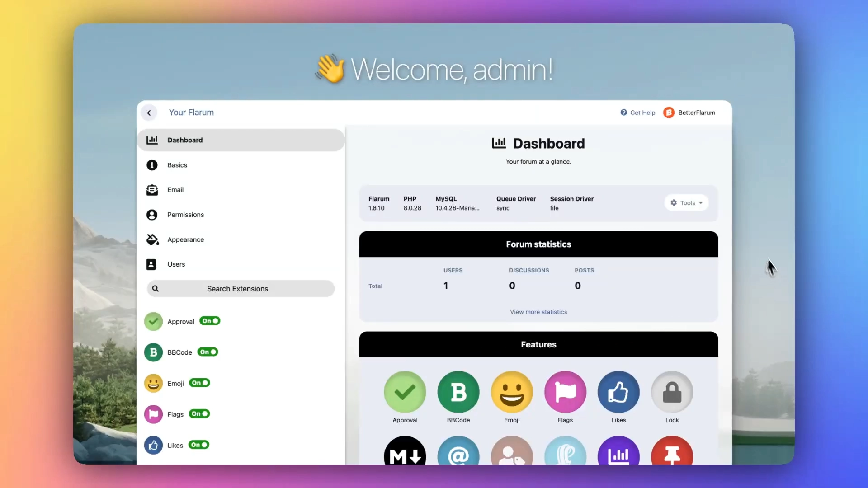Open the Approval feature icon

point(405,391)
